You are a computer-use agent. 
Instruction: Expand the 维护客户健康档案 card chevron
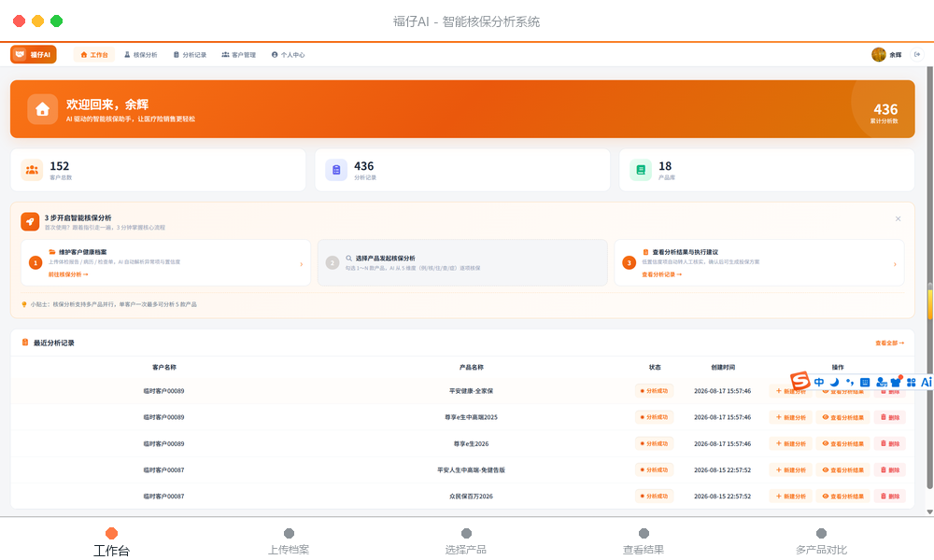(x=301, y=263)
